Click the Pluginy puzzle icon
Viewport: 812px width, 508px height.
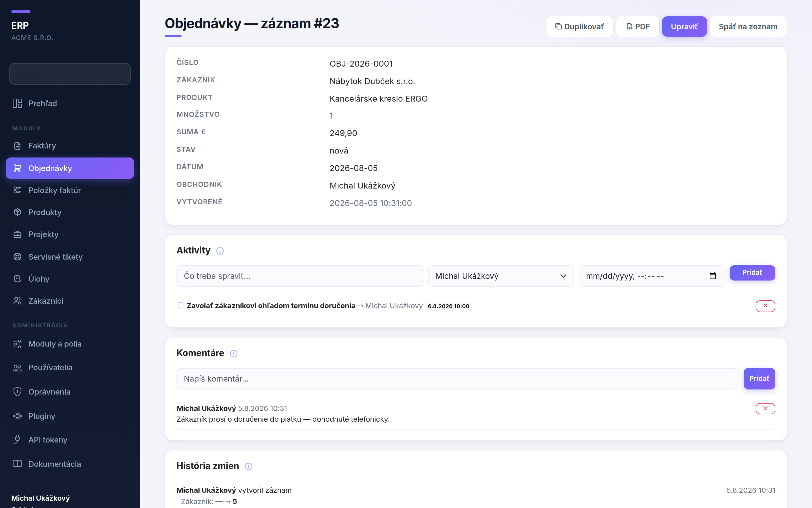pos(17,416)
